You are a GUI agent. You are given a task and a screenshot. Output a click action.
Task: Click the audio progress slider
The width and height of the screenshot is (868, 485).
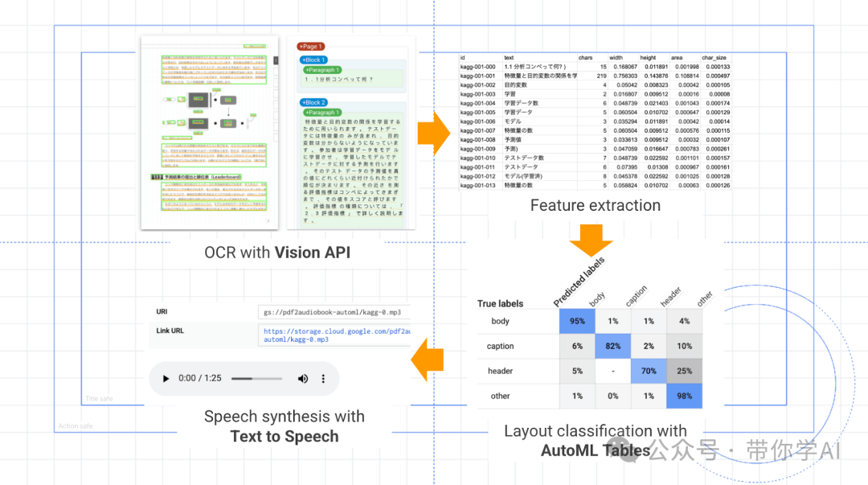pyautogui.click(x=256, y=379)
